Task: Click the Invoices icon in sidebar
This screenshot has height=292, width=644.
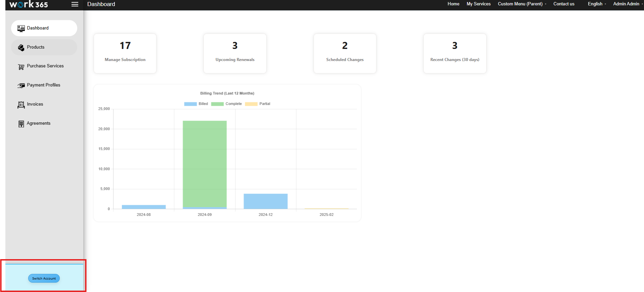Action: click(x=21, y=105)
